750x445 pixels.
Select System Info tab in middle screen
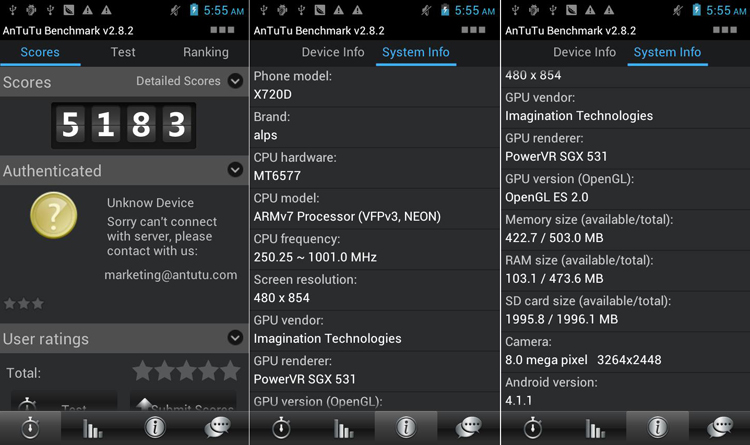click(x=416, y=52)
